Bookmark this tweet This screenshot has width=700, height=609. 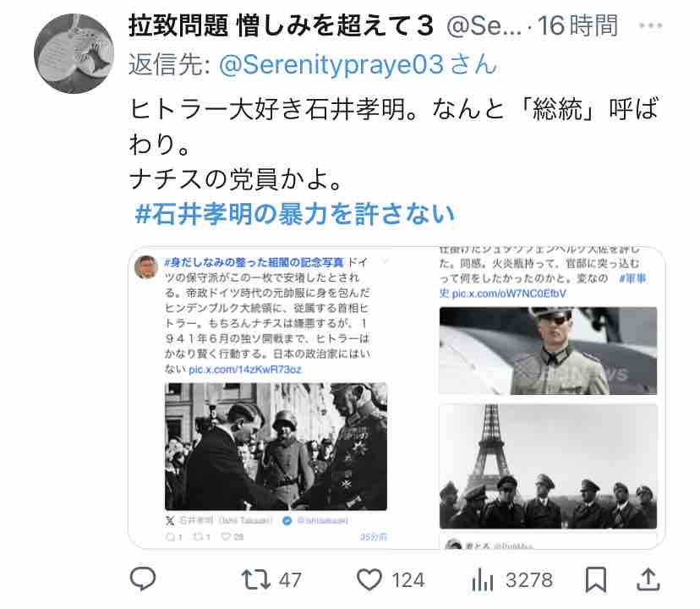[x=596, y=579]
